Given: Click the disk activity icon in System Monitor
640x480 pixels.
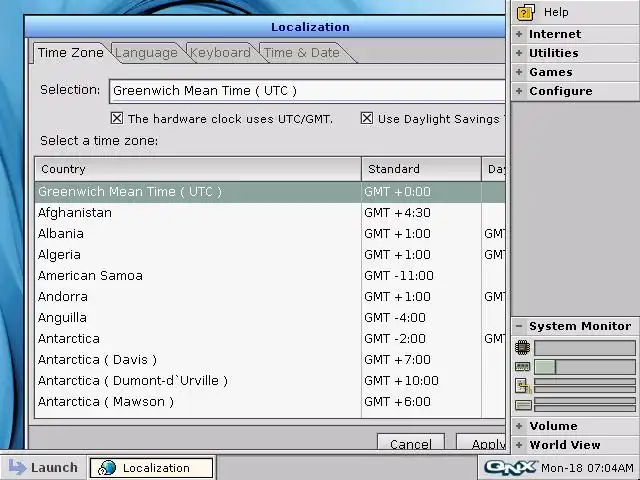Looking at the screenshot, I should 523,405.
